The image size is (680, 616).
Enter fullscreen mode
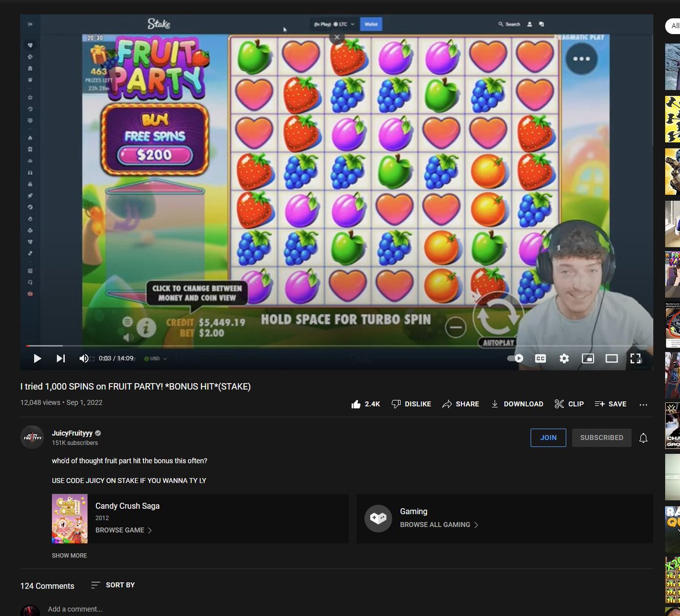[635, 358]
